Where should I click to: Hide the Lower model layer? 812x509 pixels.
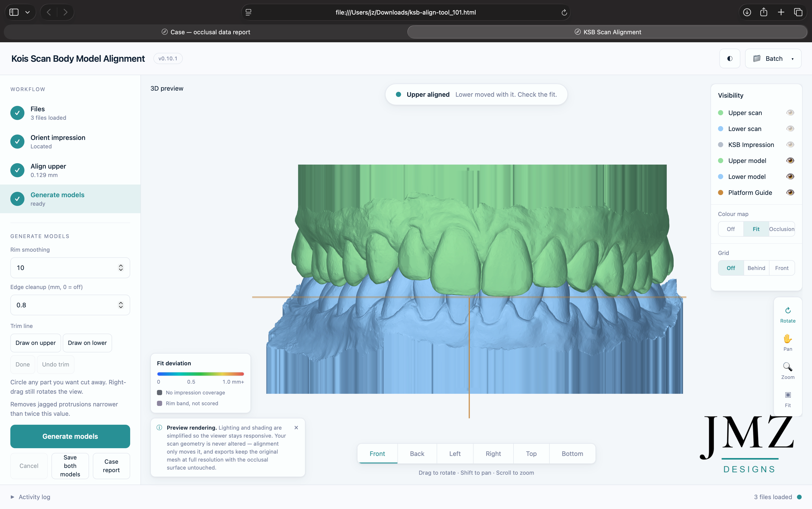(x=790, y=176)
